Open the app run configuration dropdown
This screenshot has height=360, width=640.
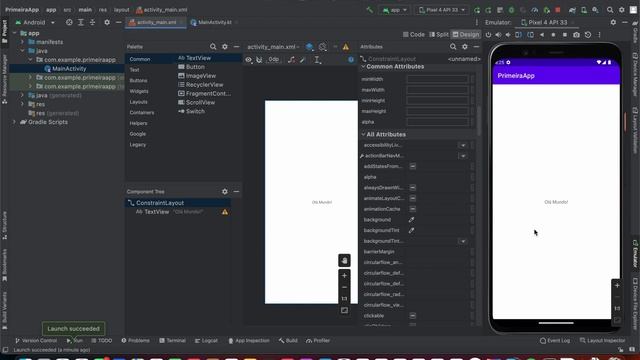coord(395,10)
